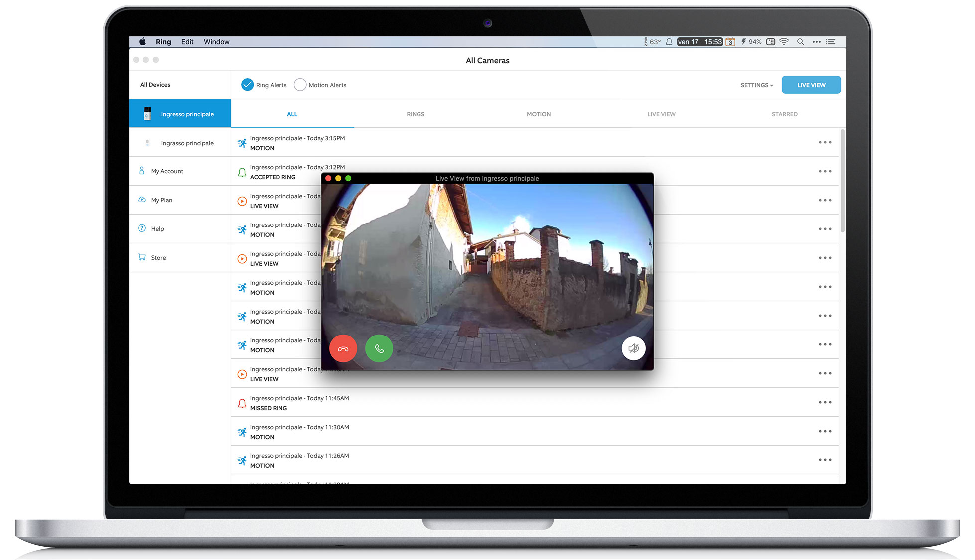Click motion icon for Today 11:30AM event
Screen dimensions: 975x560
(x=242, y=432)
